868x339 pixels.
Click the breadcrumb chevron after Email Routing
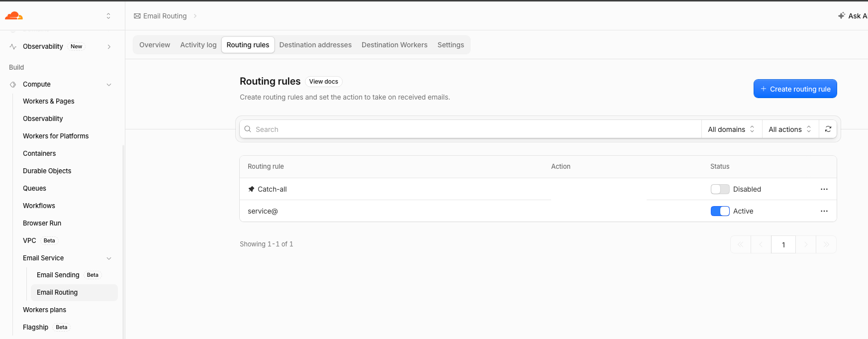(x=195, y=16)
